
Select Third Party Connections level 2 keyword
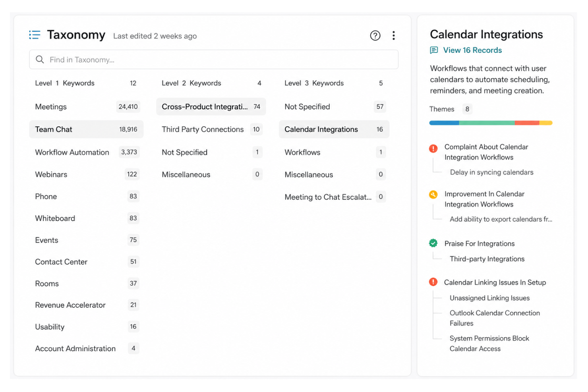click(211, 129)
